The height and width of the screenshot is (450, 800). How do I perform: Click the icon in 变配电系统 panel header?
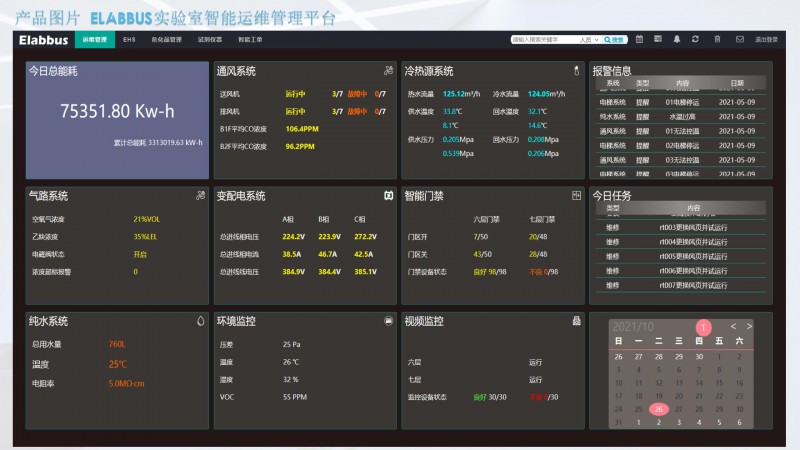[x=388, y=195]
